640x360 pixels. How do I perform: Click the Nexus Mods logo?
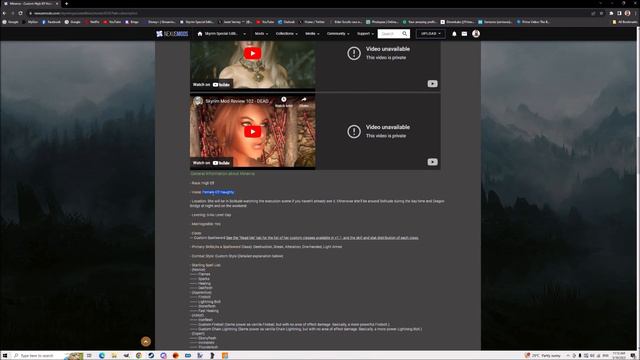click(x=172, y=34)
